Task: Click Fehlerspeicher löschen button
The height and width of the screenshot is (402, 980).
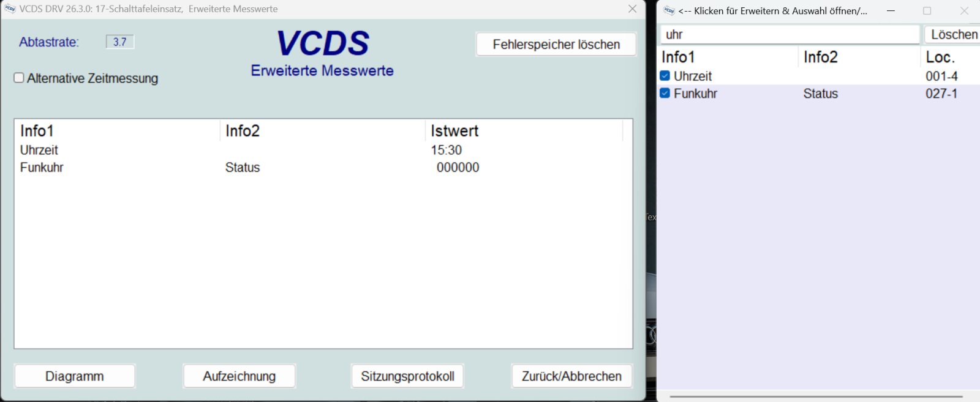Action: pos(556,44)
